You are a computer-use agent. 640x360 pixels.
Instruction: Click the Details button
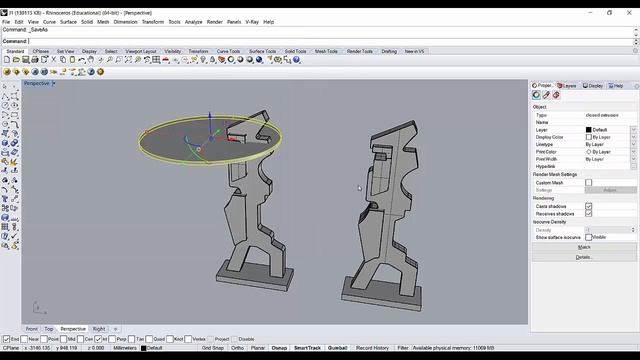pos(584,257)
